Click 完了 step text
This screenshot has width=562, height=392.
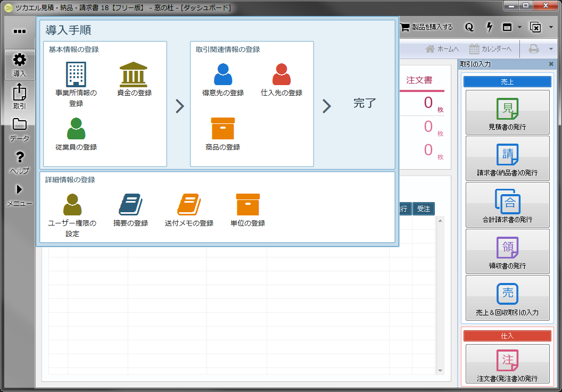pyautogui.click(x=365, y=103)
